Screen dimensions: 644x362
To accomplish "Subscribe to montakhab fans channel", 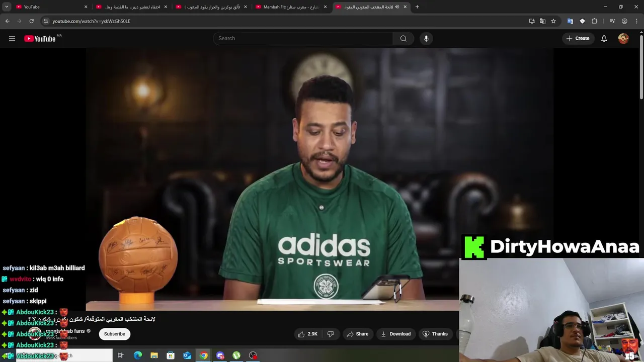I will pos(115,334).
